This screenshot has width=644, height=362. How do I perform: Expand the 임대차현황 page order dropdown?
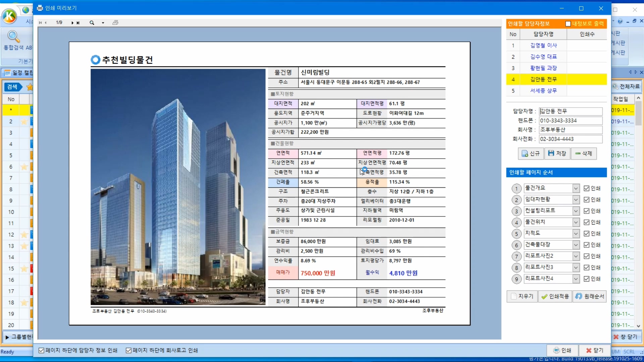(x=576, y=200)
